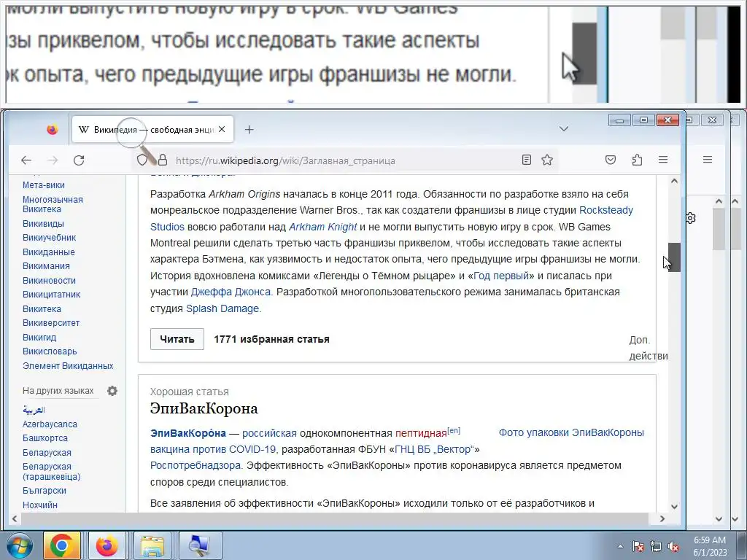Open the 1771 избранная статья link

(271, 340)
